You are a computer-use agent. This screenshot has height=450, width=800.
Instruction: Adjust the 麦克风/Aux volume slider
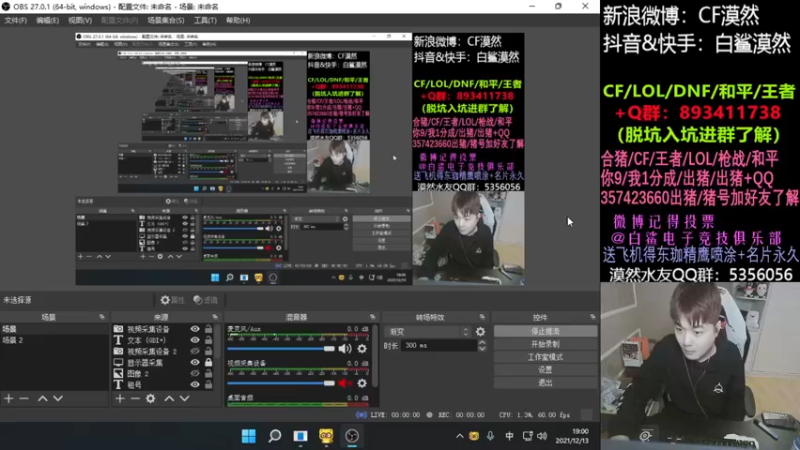pyautogui.click(x=281, y=349)
